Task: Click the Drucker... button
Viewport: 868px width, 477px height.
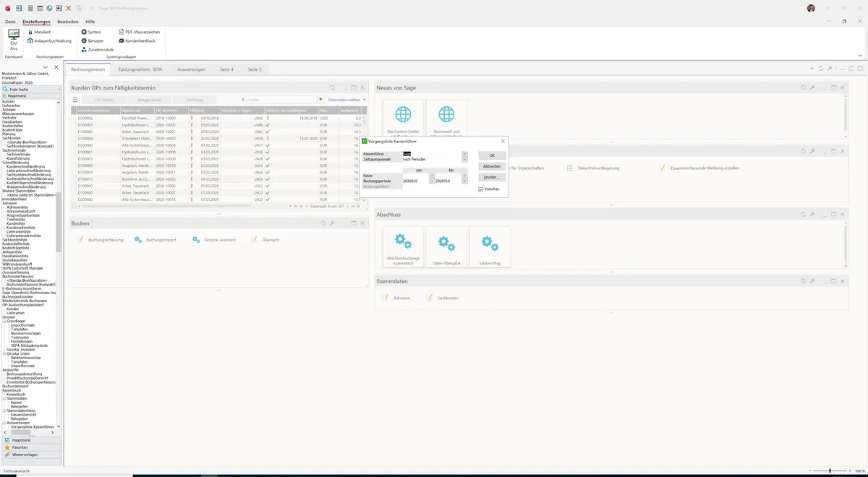Action: 492,177
